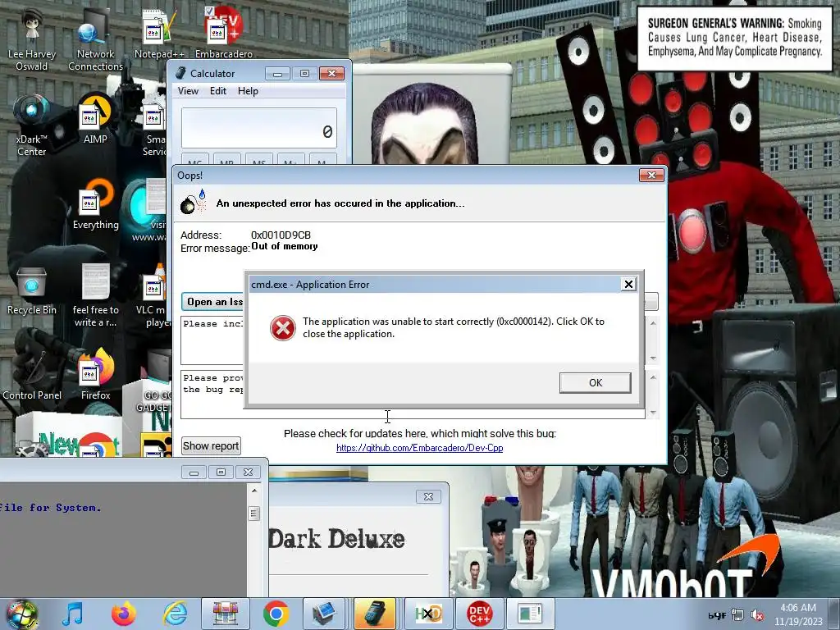Click the scrollbar thumb in 'File for System' window
The width and height of the screenshot is (840, 630).
coord(254,514)
